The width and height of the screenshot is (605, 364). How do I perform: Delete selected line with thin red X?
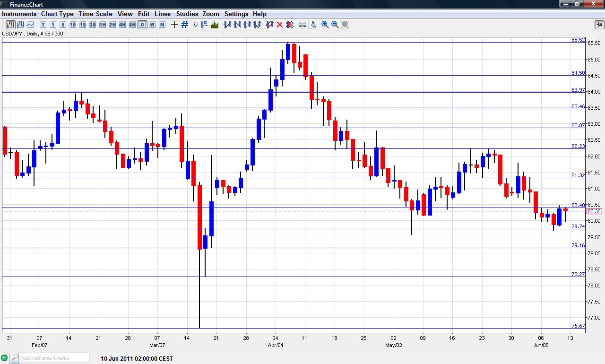[x=280, y=25]
